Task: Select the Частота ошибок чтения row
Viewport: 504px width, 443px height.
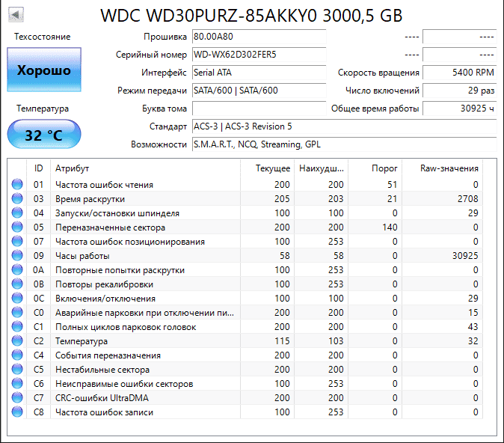Action: [245, 184]
